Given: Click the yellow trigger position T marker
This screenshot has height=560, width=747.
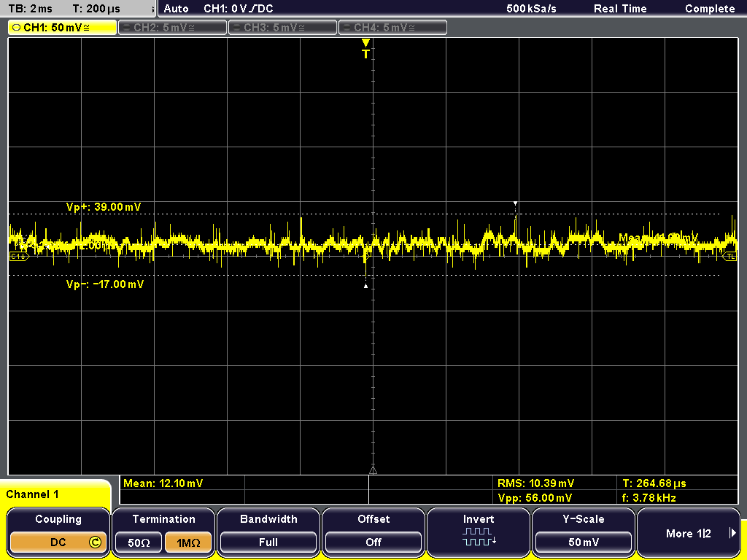Looking at the screenshot, I should pos(366,50).
